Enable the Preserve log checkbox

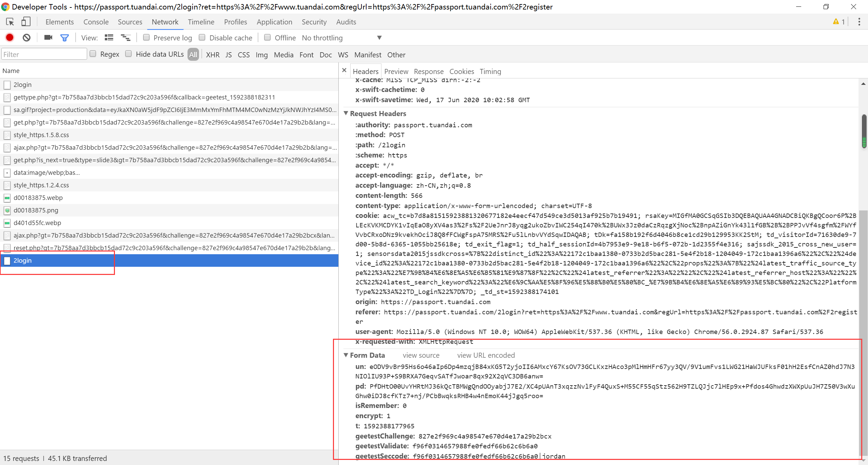tap(146, 38)
